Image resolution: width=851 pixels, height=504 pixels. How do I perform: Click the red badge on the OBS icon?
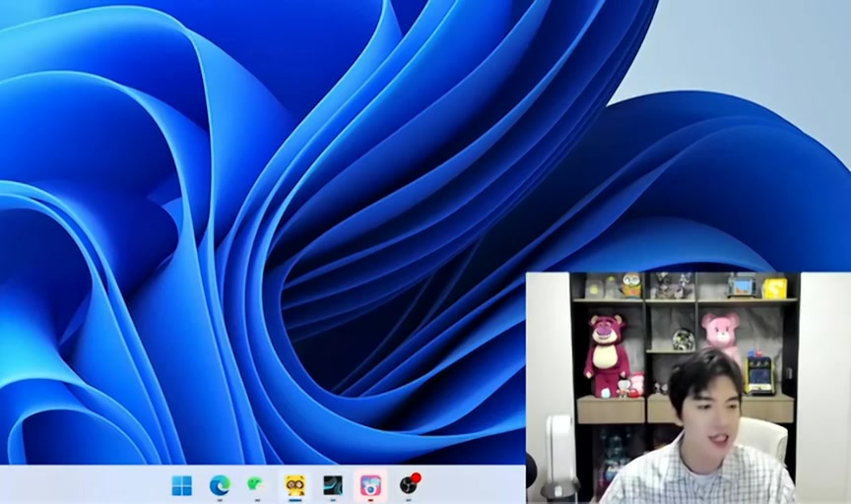tap(417, 477)
